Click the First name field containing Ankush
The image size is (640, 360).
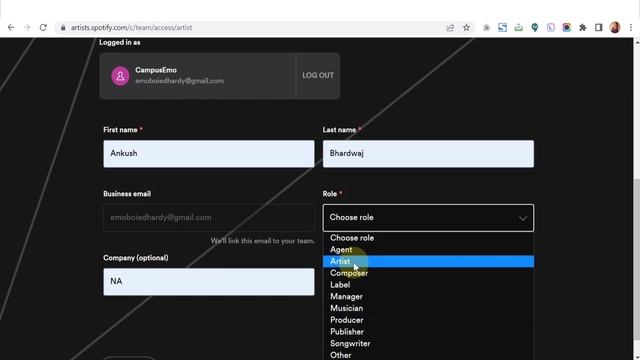coord(209,154)
